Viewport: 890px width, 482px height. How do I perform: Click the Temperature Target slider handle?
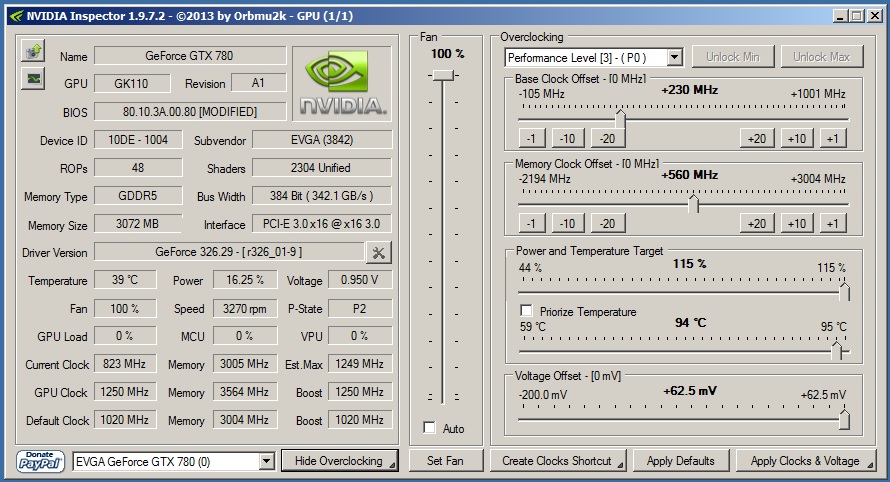tap(837, 351)
